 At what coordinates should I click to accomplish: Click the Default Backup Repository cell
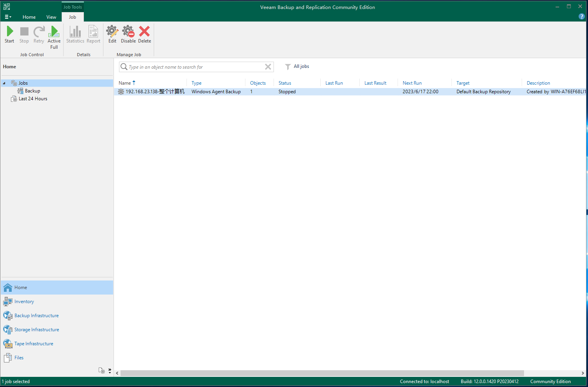(483, 92)
